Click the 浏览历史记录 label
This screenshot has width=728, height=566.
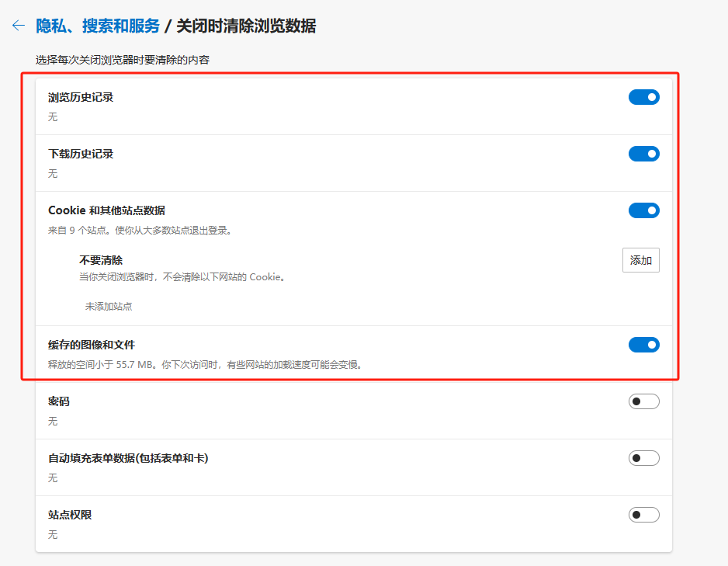(x=81, y=97)
